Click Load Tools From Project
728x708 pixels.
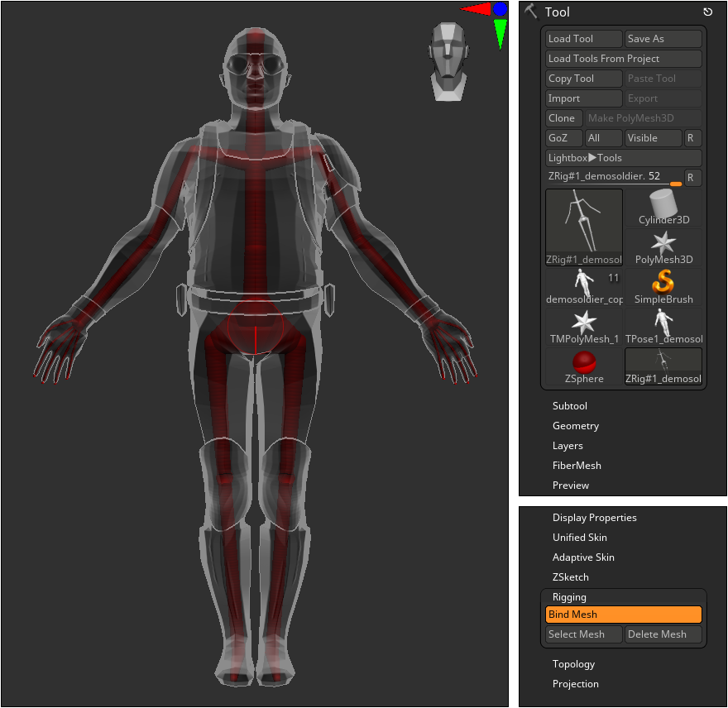(624, 59)
